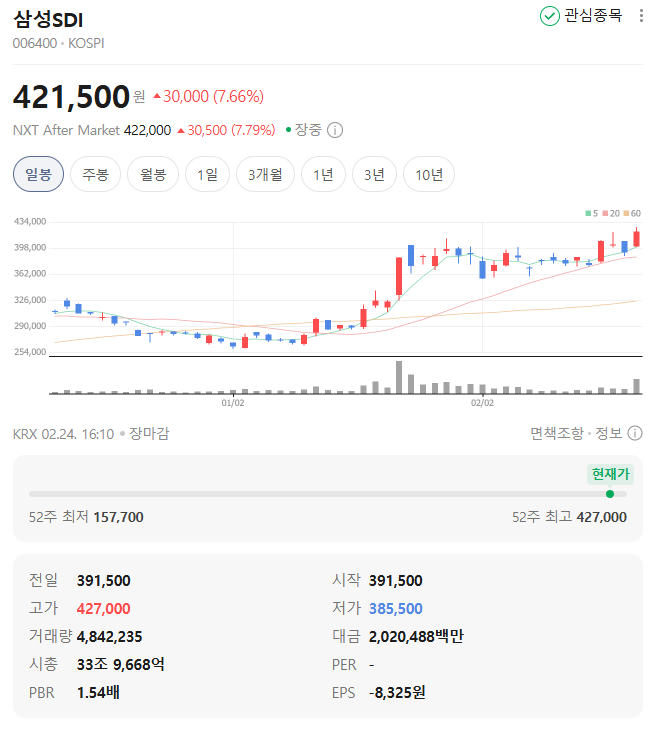Toggle the 관심종목 watchlist checkmark
The image size is (653, 729).
pyautogui.click(x=549, y=16)
